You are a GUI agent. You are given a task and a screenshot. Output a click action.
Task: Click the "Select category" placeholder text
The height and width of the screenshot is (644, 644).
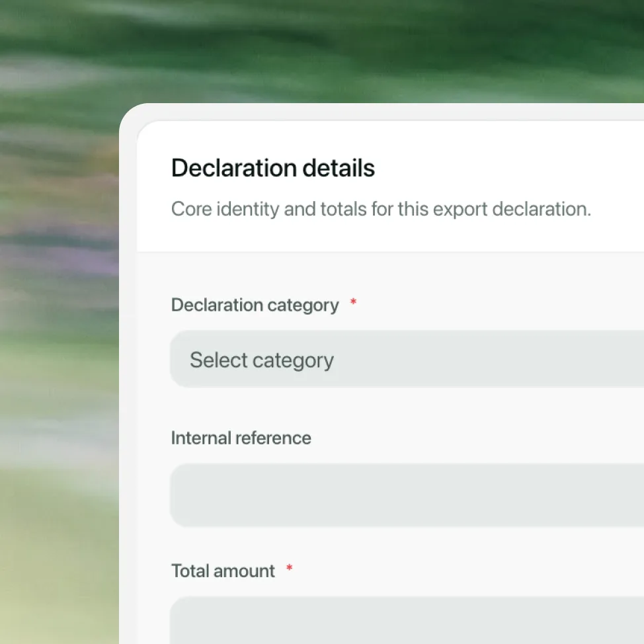click(x=262, y=360)
